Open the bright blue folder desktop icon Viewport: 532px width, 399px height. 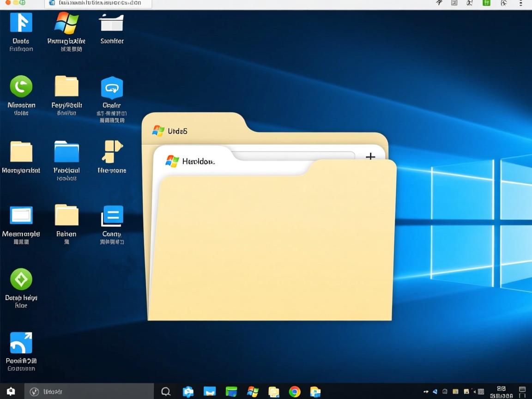66,151
